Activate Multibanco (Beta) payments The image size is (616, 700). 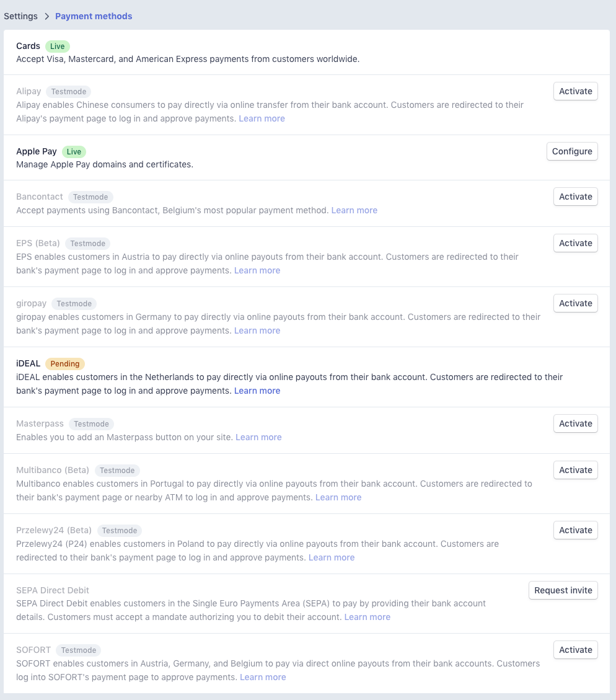[x=575, y=470]
